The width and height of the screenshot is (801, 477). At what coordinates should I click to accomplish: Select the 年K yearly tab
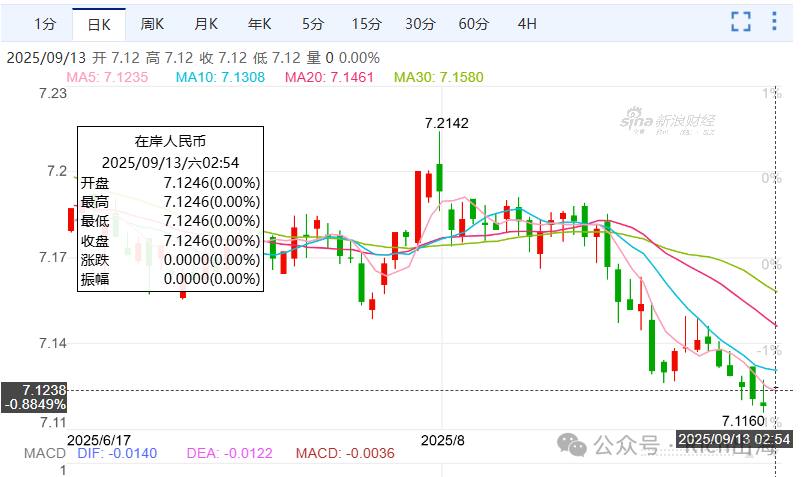pos(260,24)
